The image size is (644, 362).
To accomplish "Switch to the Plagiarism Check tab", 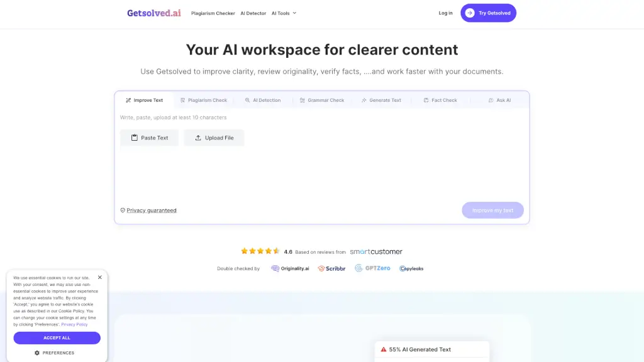I will (x=204, y=100).
